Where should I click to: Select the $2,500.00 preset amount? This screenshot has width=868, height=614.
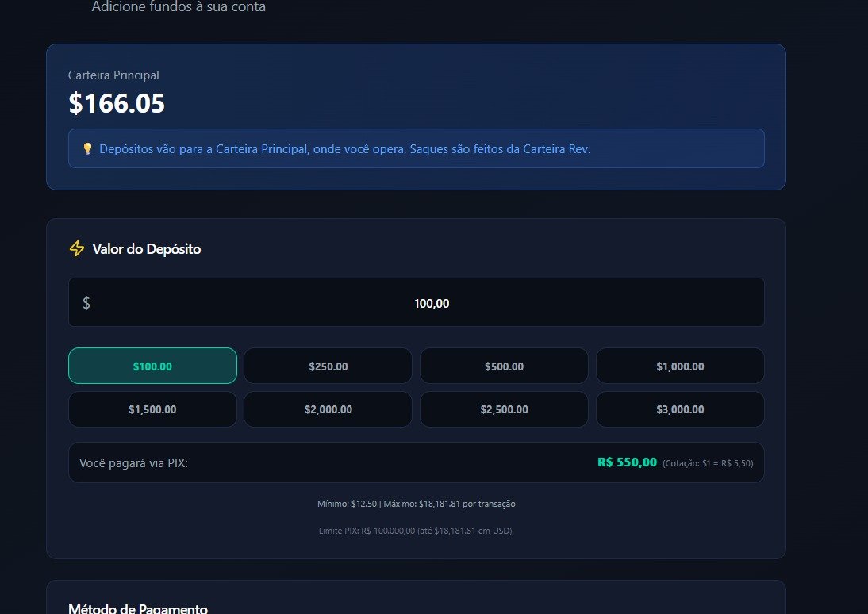click(504, 409)
